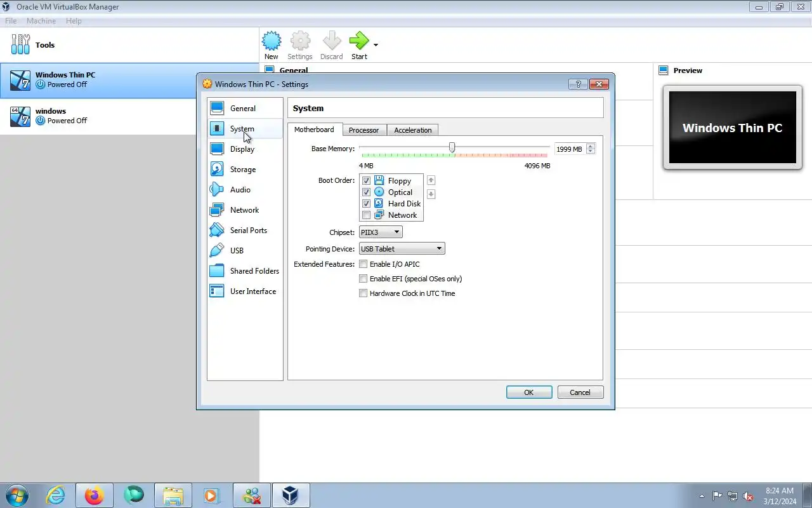
Task: Move boot device down arrow
Action: (431, 194)
